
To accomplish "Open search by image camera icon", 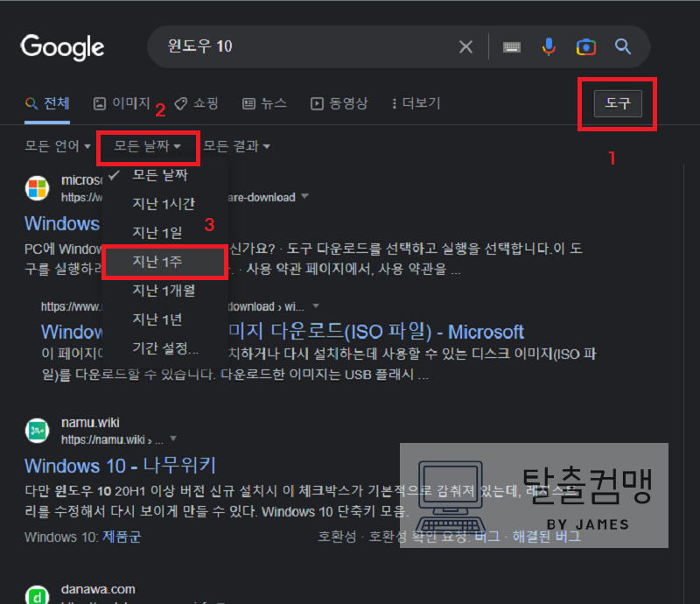I will pyautogui.click(x=585, y=47).
